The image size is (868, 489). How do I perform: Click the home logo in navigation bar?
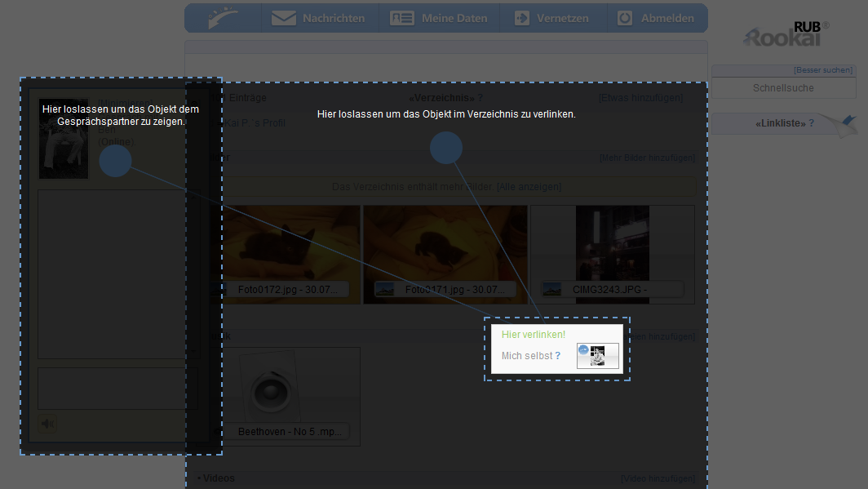[223, 18]
